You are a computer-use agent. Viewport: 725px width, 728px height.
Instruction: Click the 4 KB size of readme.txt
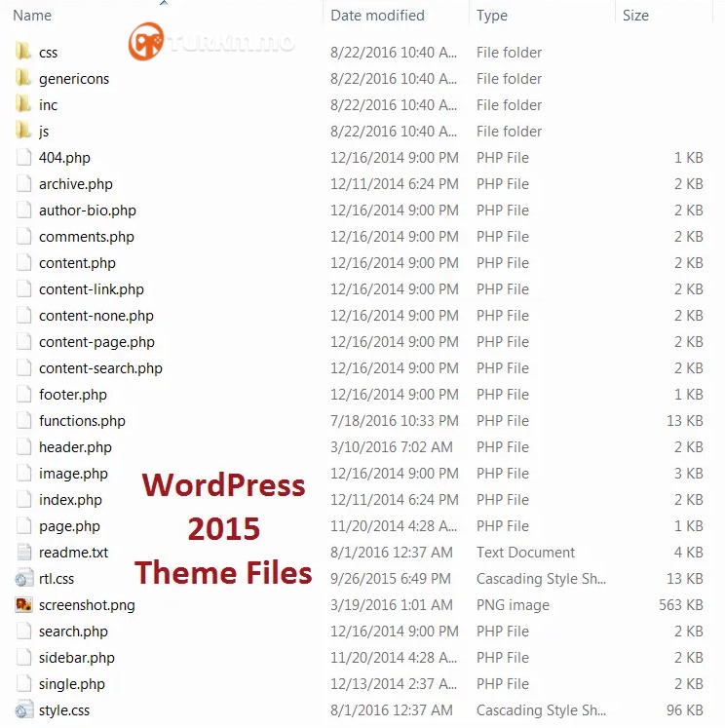coord(688,552)
